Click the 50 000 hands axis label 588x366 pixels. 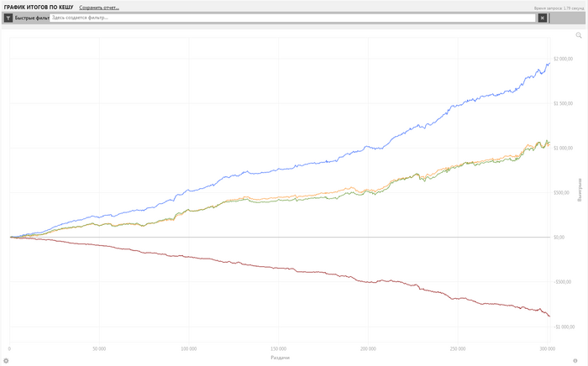[x=99, y=348]
